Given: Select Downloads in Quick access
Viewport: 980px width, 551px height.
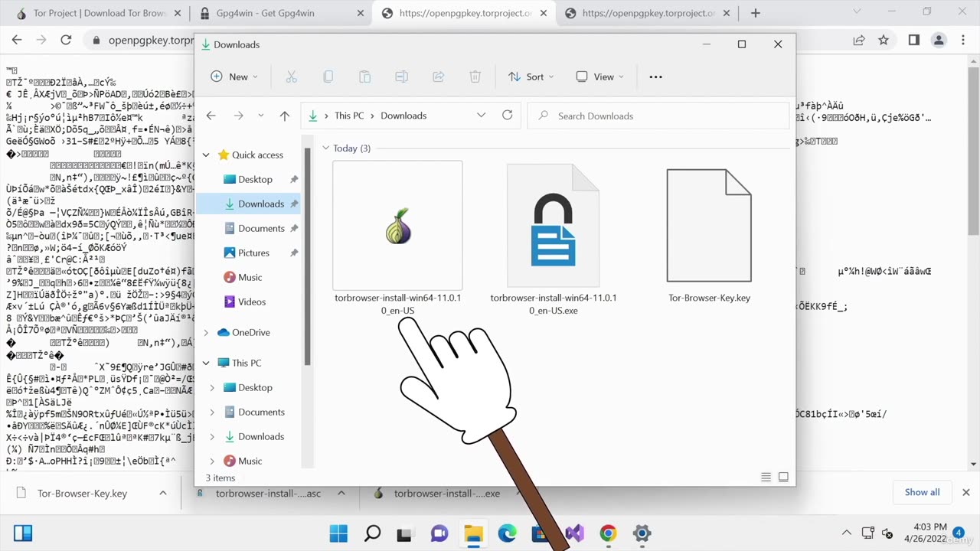Looking at the screenshot, I should (248, 204).
